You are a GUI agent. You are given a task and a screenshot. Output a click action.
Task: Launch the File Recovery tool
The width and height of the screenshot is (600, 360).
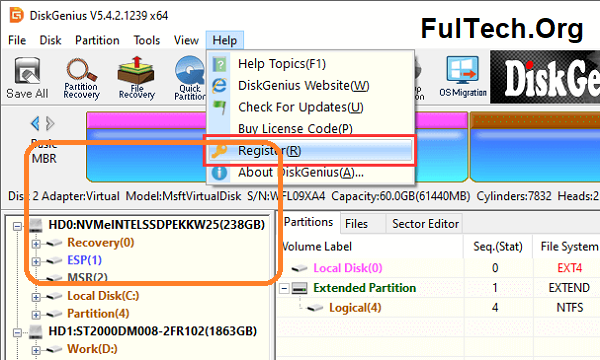(137, 78)
